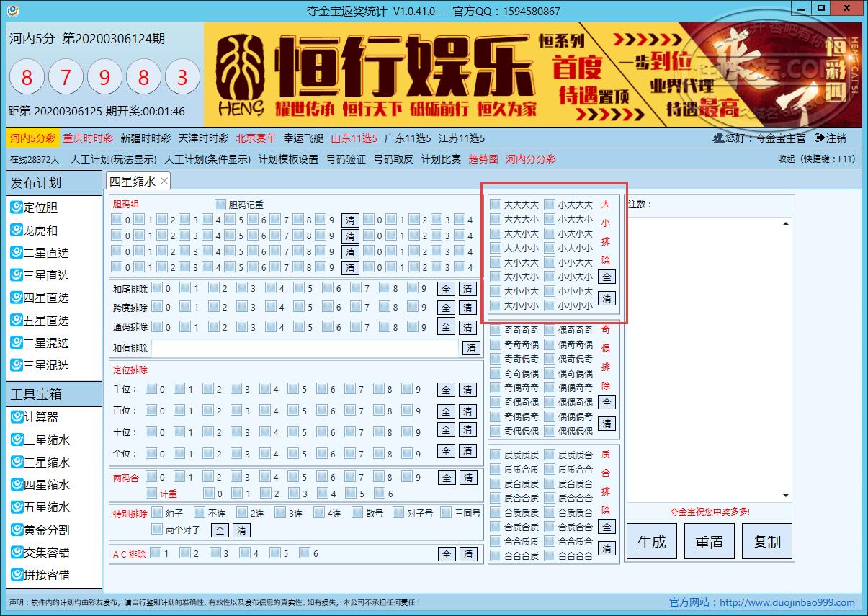Select all in the 和尾排除 row
868x616 pixels.
tap(447, 289)
